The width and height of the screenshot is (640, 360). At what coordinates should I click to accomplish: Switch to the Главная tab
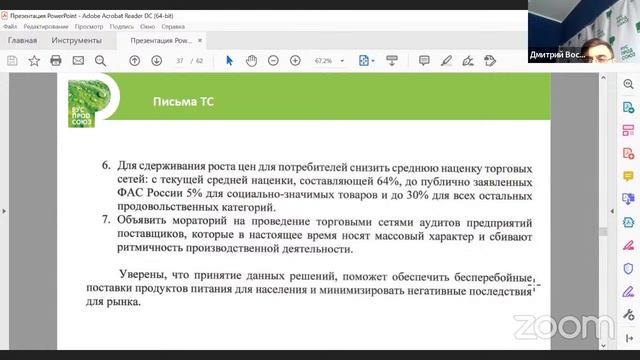pos(22,40)
